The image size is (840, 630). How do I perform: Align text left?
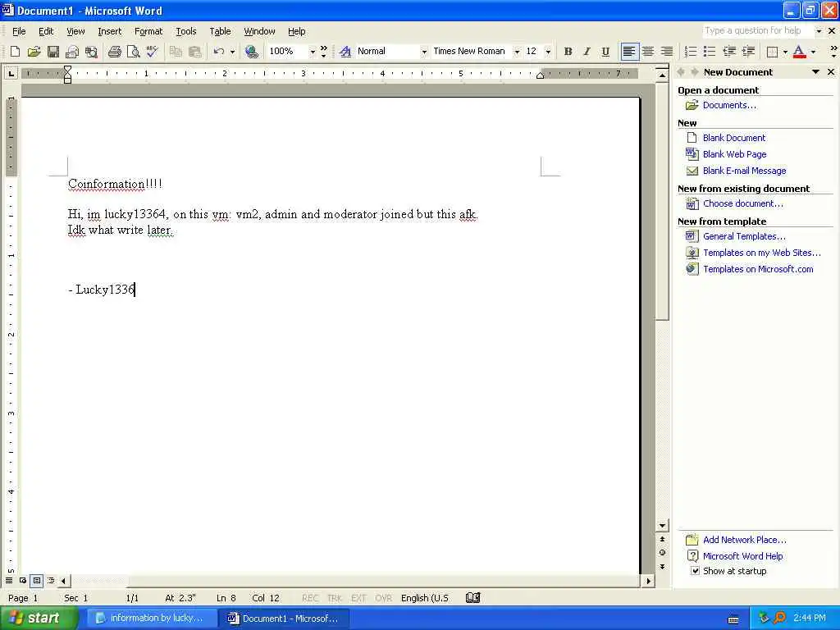[629, 52]
